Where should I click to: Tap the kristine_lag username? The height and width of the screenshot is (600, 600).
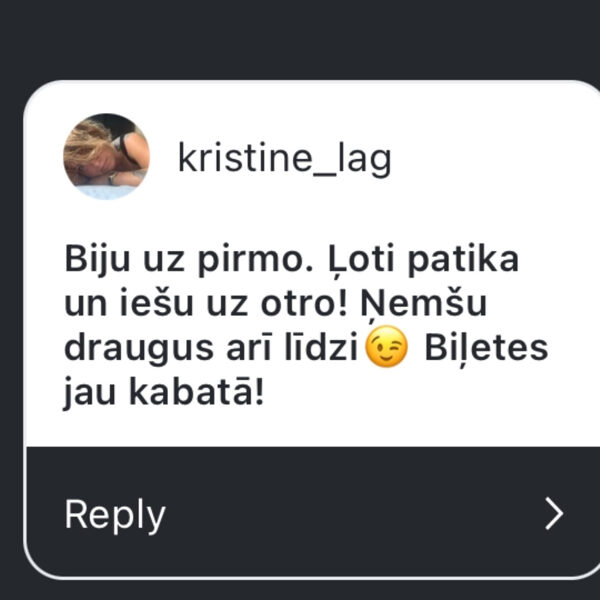click(285, 159)
